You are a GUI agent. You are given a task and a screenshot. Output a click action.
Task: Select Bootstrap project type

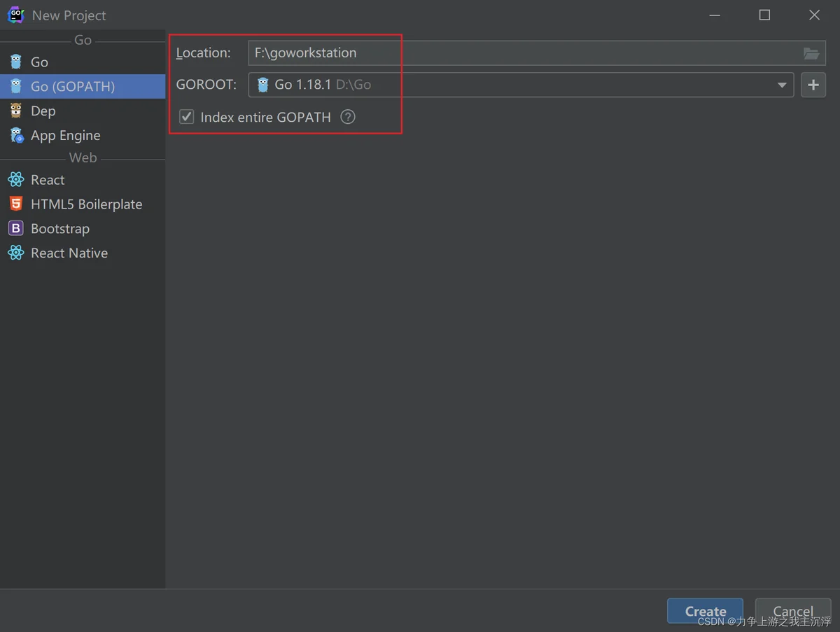click(83, 228)
